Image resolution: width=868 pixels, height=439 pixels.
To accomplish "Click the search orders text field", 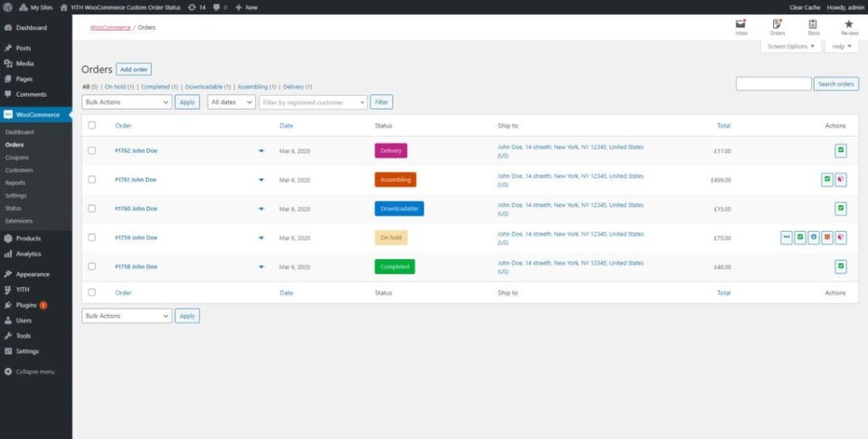I will pos(773,84).
